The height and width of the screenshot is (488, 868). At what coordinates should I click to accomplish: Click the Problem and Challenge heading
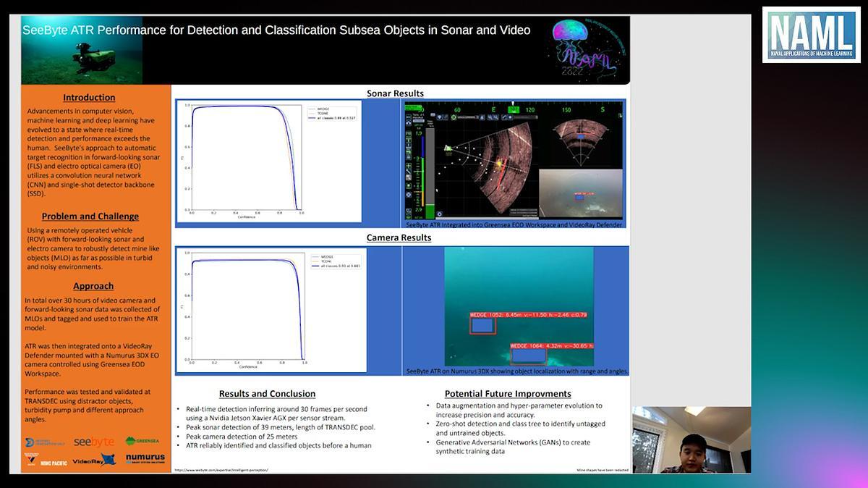click(x=90, y=216)
